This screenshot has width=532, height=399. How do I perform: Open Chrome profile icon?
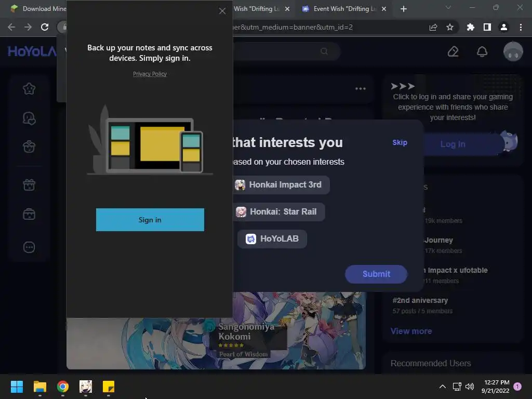(504, 27)
